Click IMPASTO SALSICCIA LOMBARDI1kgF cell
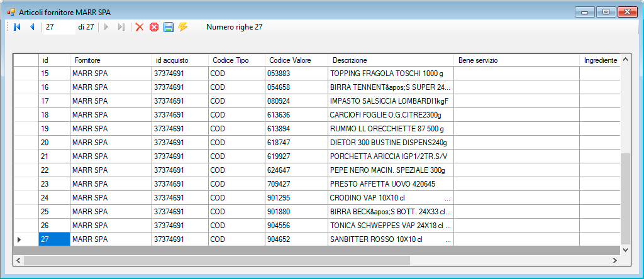This screenshot has width=644, height=279. point(391,101)
